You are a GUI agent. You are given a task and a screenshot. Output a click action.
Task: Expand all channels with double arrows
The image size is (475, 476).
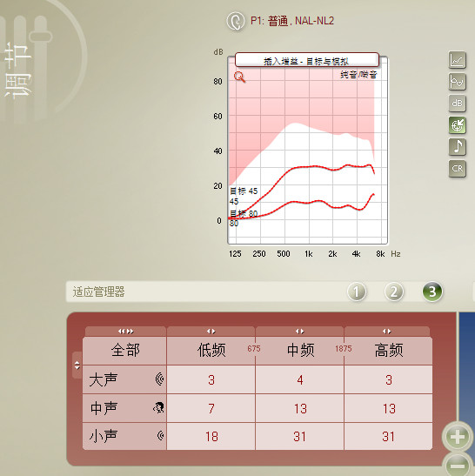coord(125,332)
